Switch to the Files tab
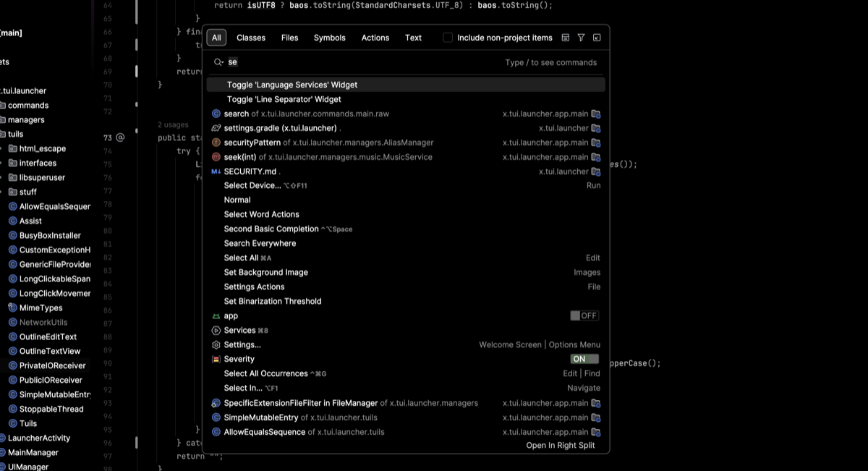The image size is (868, 471). 289,38
